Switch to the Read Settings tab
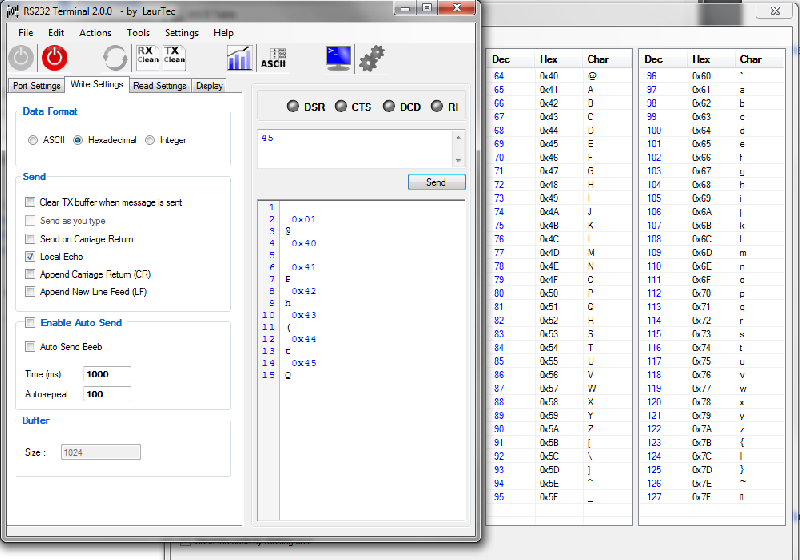800x560 pixels. (x=160, y=86)
